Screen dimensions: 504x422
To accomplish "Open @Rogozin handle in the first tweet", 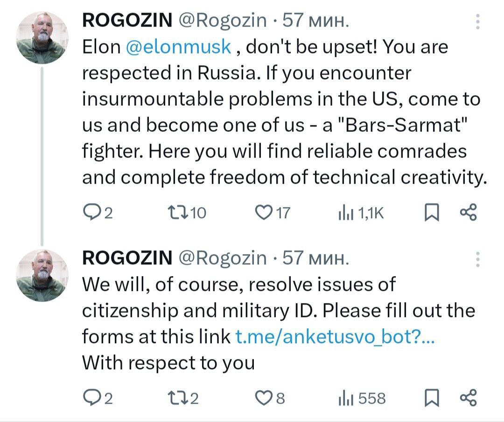I will coord(223,21).
